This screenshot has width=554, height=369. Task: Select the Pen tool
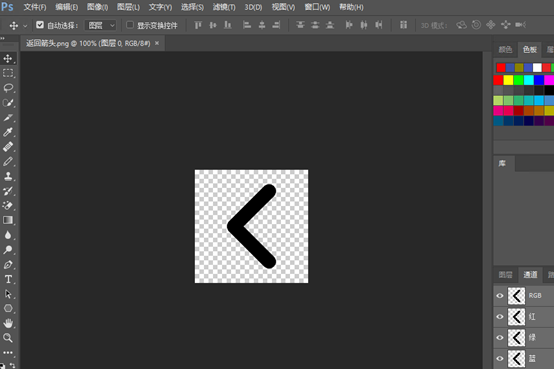click(8, 265)
